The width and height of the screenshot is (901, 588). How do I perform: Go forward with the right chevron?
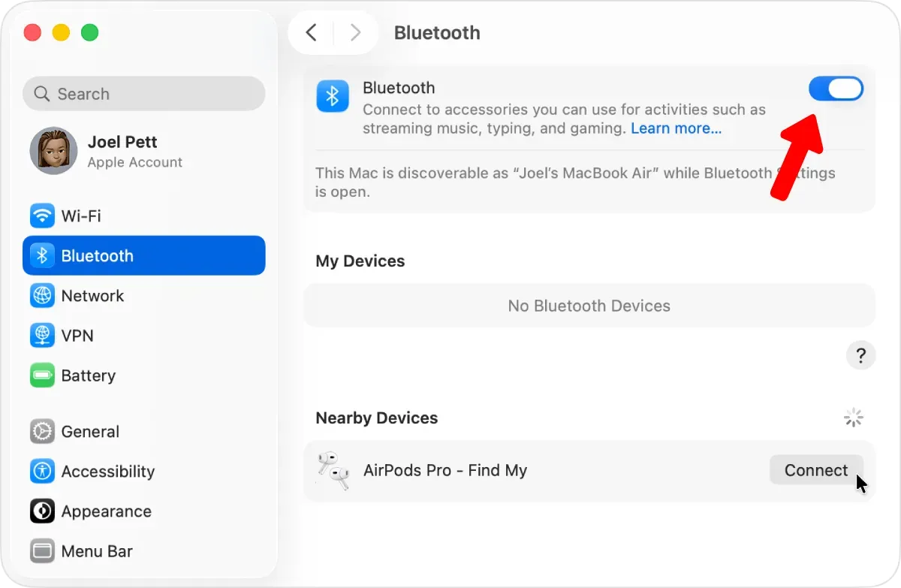355,33
